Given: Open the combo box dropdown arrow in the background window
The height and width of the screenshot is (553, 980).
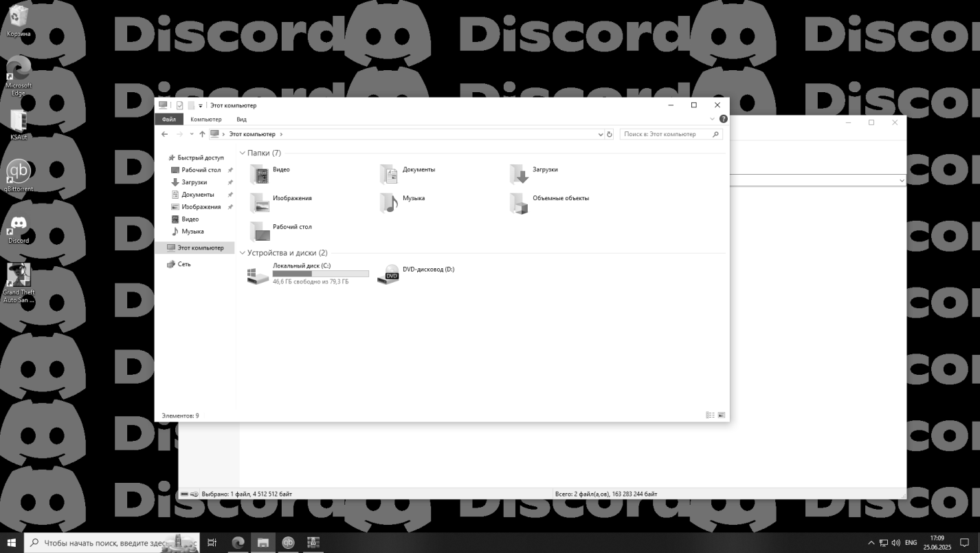Looking at the screenshot, I should (x=901, y=180).
